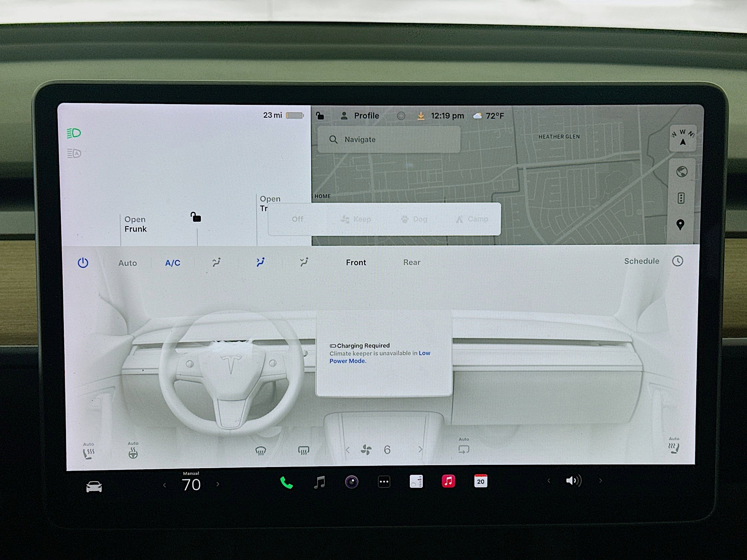Open all apps with the ellipsis icon
The width and height of the screenshot is (747, 560).
pyautogui.click(x=384, y=481)
